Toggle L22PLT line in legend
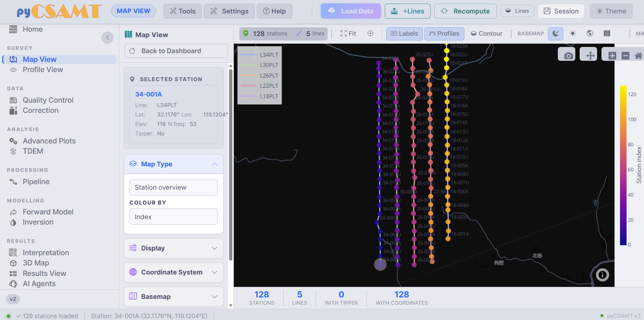644x320 pixels. point(260,86)
